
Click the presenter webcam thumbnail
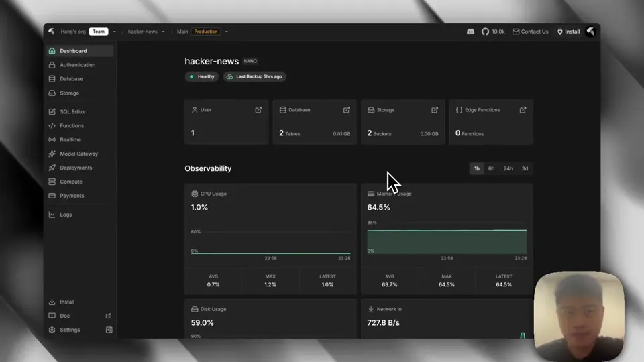579,316
